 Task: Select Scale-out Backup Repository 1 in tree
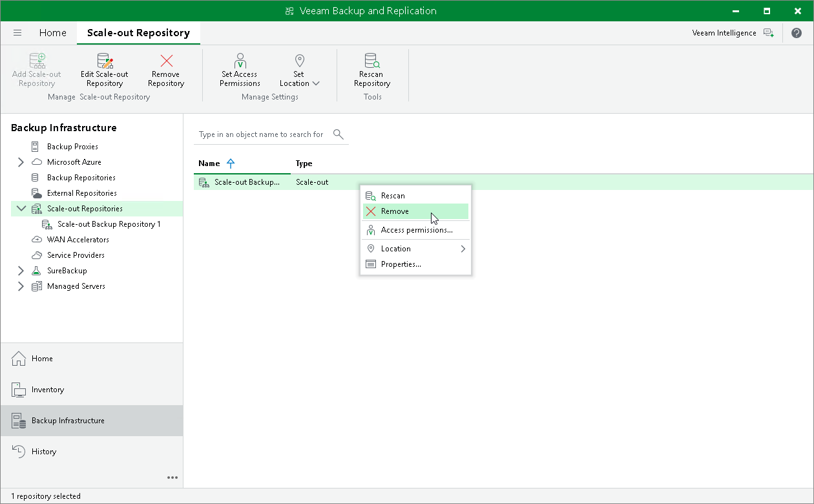pyautogui.click(x=109, y=224)
